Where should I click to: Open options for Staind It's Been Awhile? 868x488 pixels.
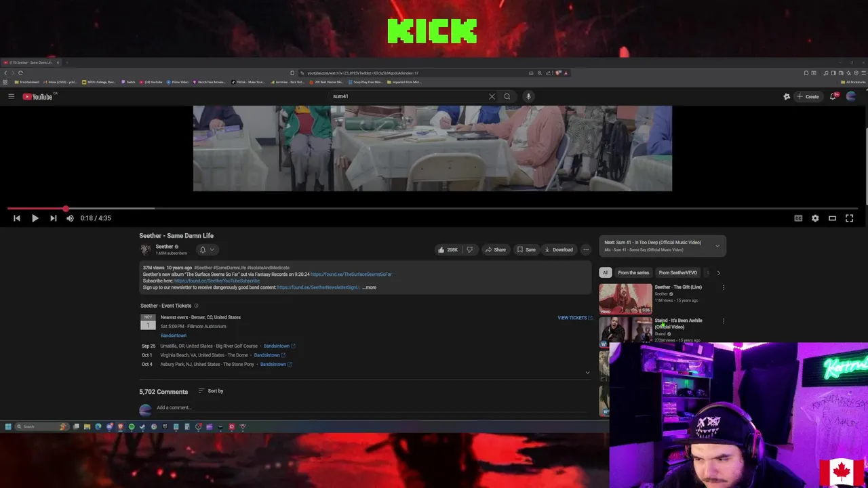[724, 321]
